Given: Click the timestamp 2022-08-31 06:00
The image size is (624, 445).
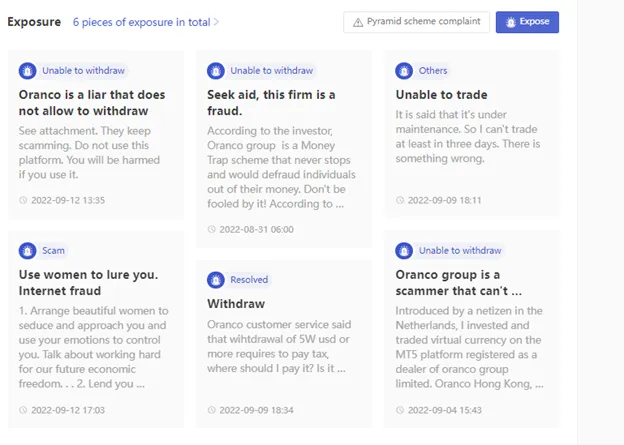Looking at the screenshot, I should click(x=256, y=229).
